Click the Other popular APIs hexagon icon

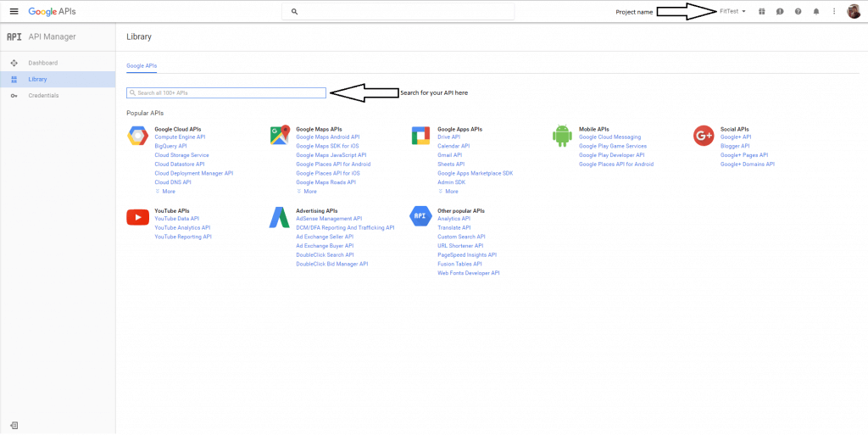[420, 216]
